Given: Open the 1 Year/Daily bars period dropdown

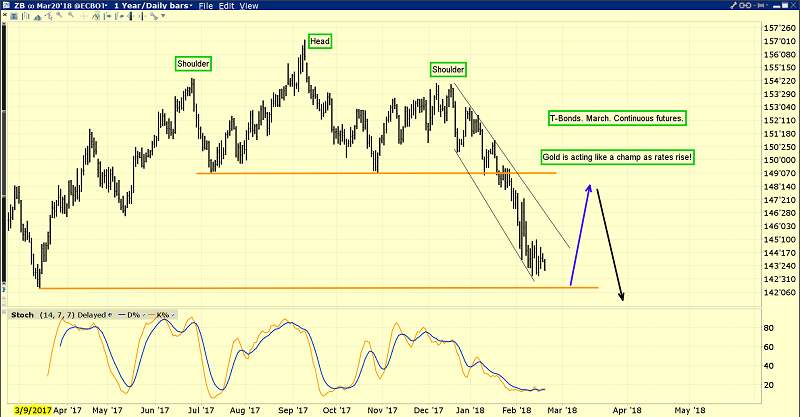Looking at the screenshot, I should [x=153, y=6].
